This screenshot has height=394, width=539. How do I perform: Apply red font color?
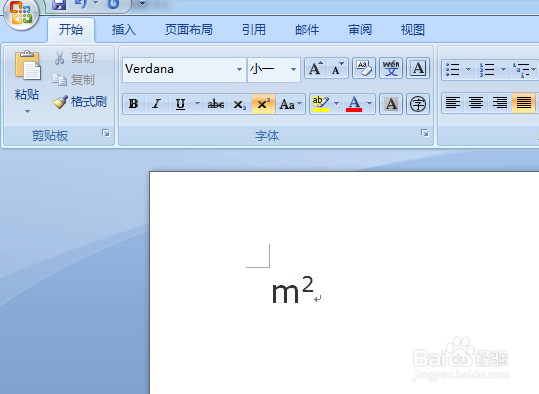coord(354,104)
